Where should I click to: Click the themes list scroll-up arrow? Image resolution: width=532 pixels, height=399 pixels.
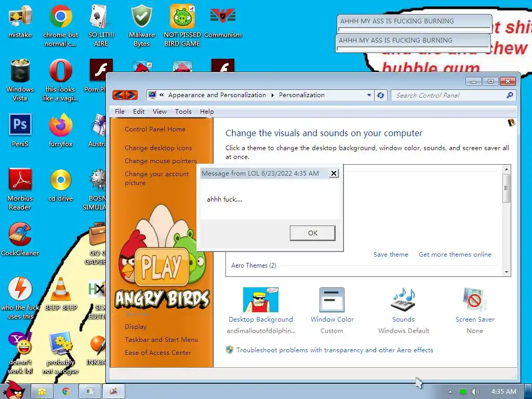[x=506, y=169]
